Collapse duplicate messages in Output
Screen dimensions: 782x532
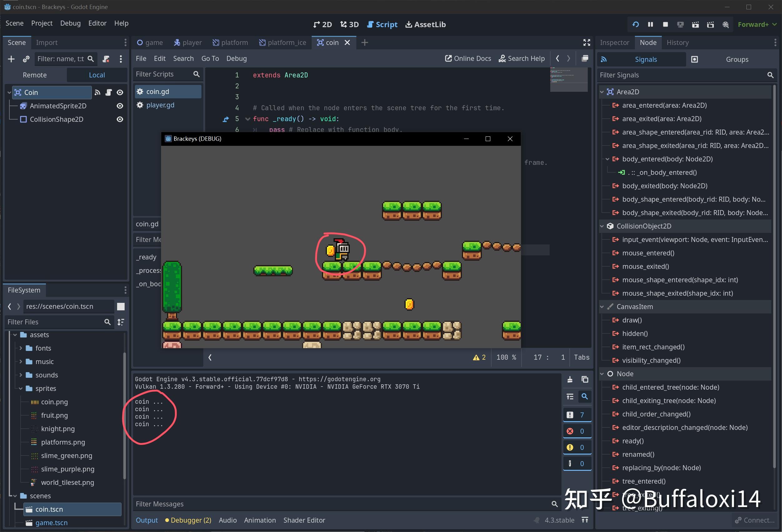pos(570,397)
